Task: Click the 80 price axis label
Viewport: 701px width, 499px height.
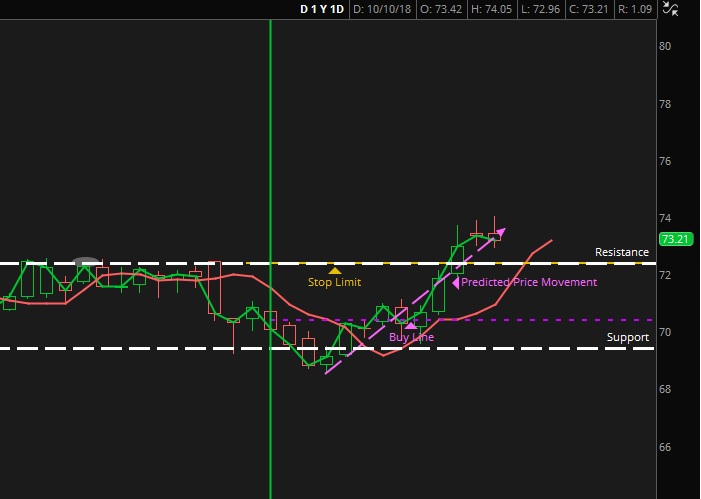Action: (665, 47)
